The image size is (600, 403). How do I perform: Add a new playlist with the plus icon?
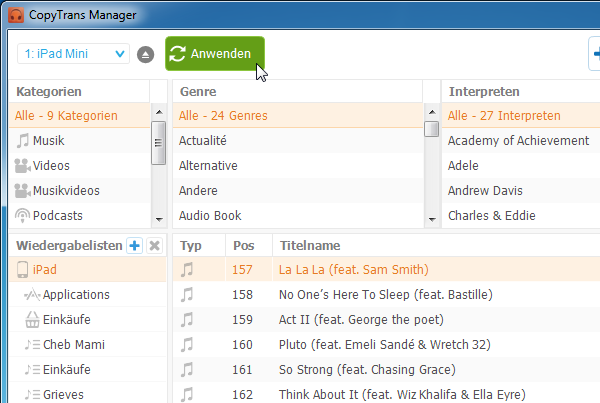click(134, 245)
